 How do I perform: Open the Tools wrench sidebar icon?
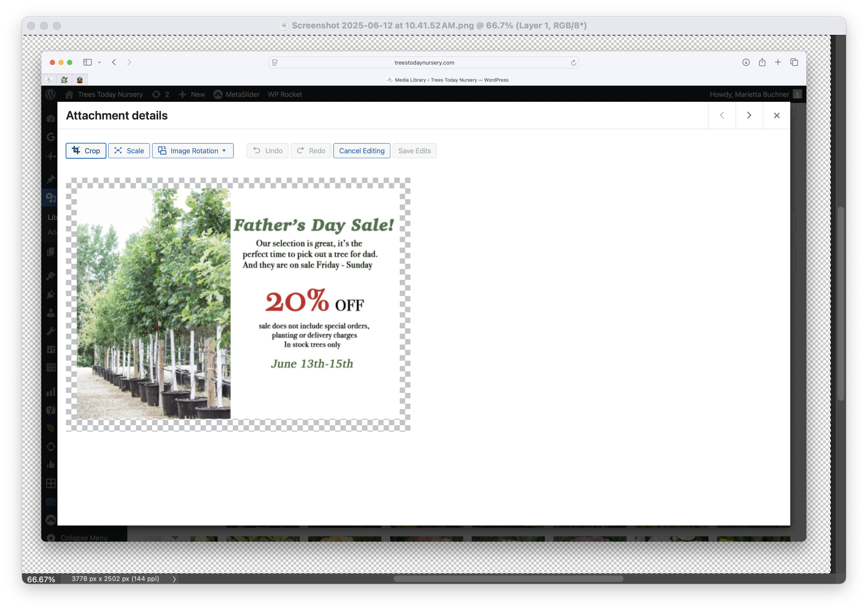(51, 331)
